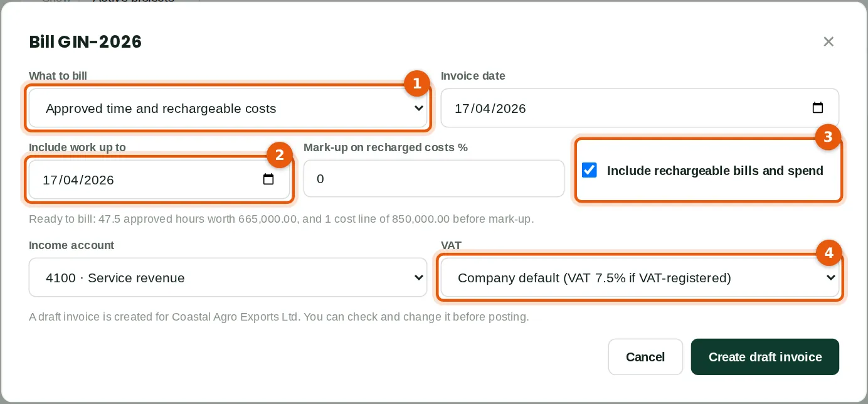Click the Include work up to date text

(x=78, y=180)
